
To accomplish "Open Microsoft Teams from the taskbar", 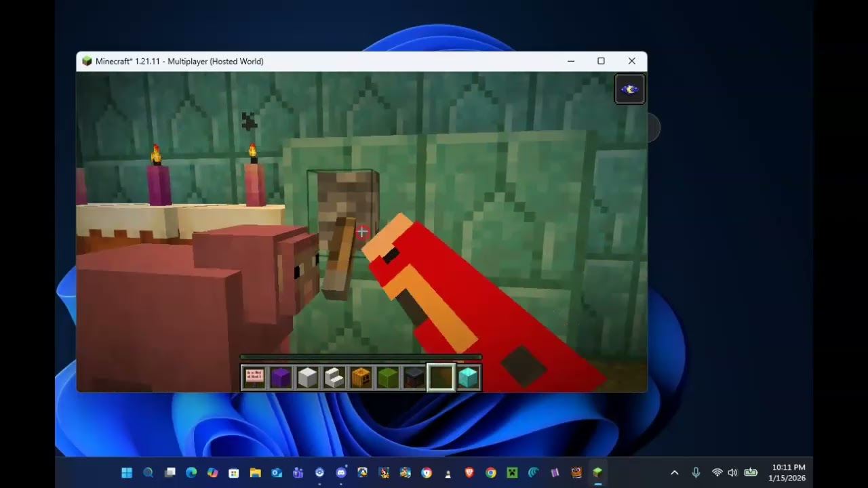I will 298,472.
